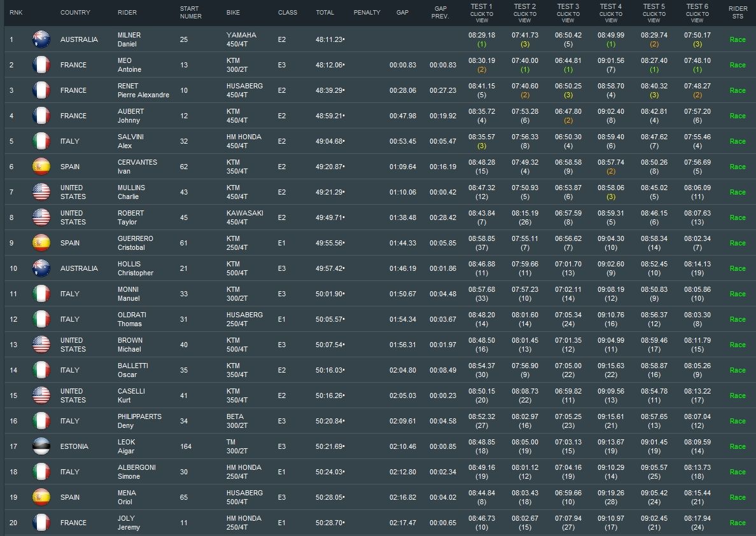
Task: Click United States flag for Charlie Mullins
Action: coord(41,192)
